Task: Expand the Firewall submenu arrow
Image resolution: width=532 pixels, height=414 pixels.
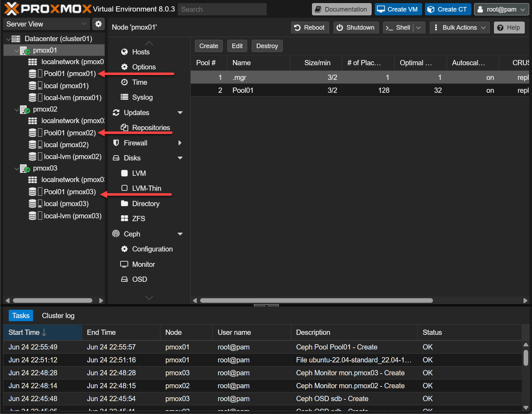Action: coord(180,143)
